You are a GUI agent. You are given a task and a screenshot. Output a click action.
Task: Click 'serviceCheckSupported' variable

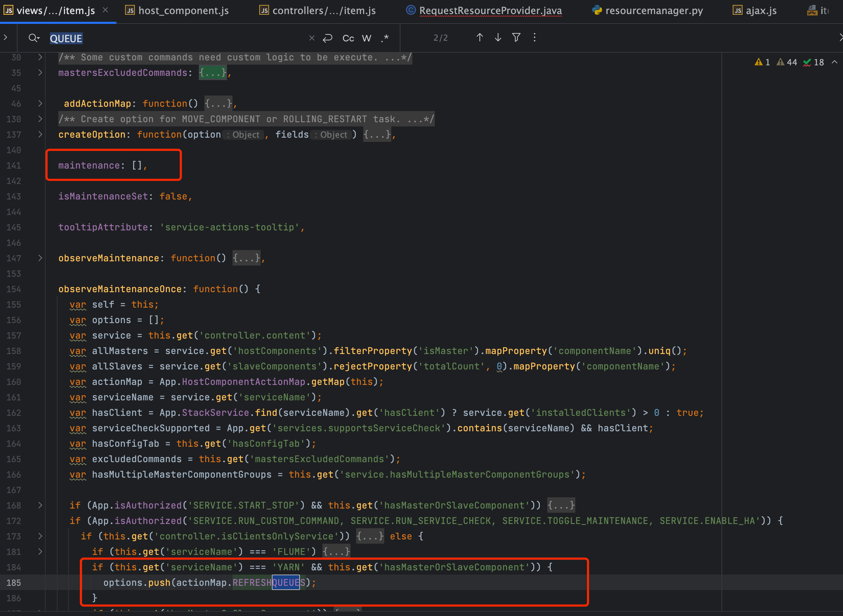pyautogui.click(x=151, y=428)
